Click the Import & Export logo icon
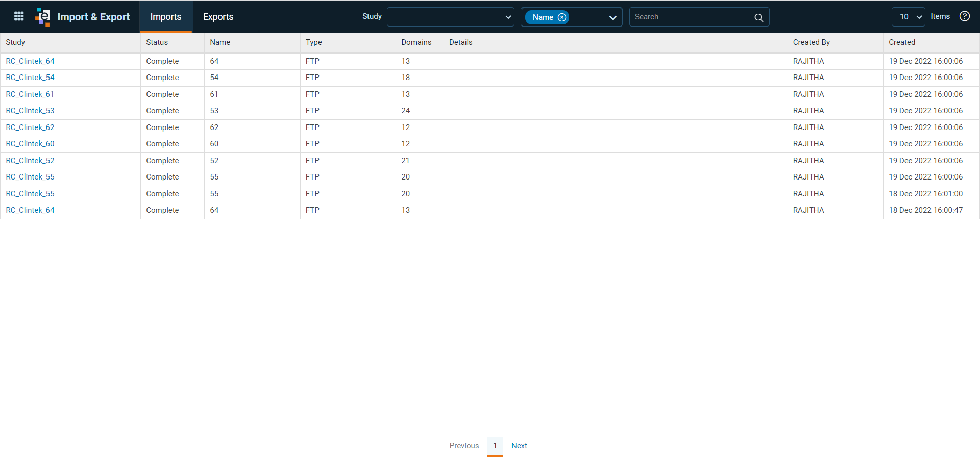Viewport: 980px width, 460px height. [x=43, y=17]
